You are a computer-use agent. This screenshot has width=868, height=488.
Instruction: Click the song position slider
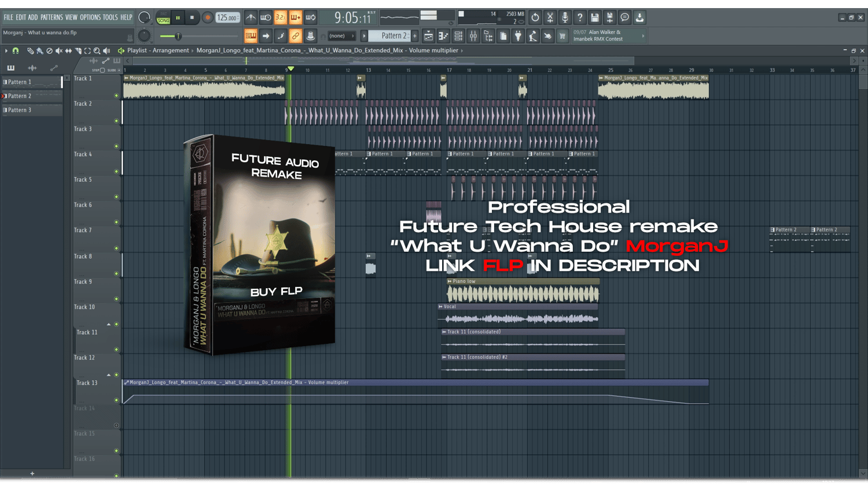pos(198,36)
